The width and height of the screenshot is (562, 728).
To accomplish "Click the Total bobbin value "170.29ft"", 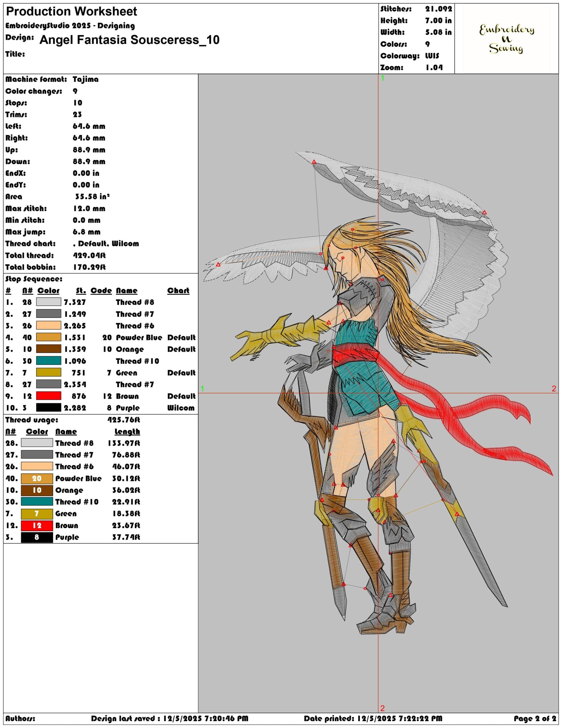I will point(89,267).
